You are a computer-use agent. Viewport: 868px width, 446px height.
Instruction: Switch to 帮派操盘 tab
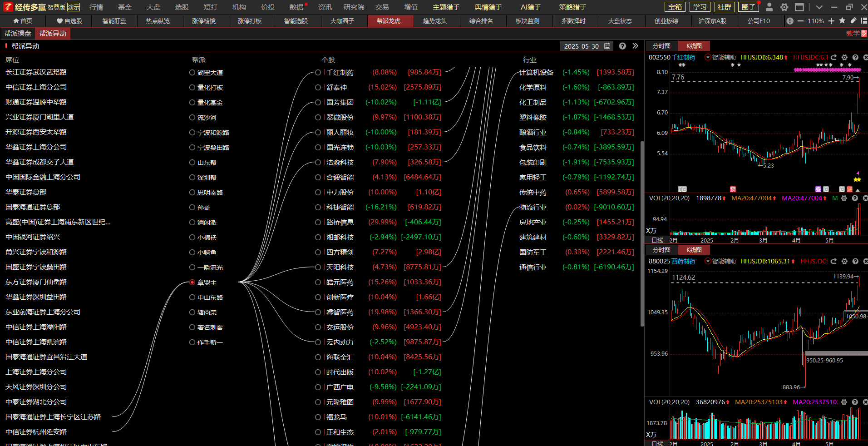(18, 34)
